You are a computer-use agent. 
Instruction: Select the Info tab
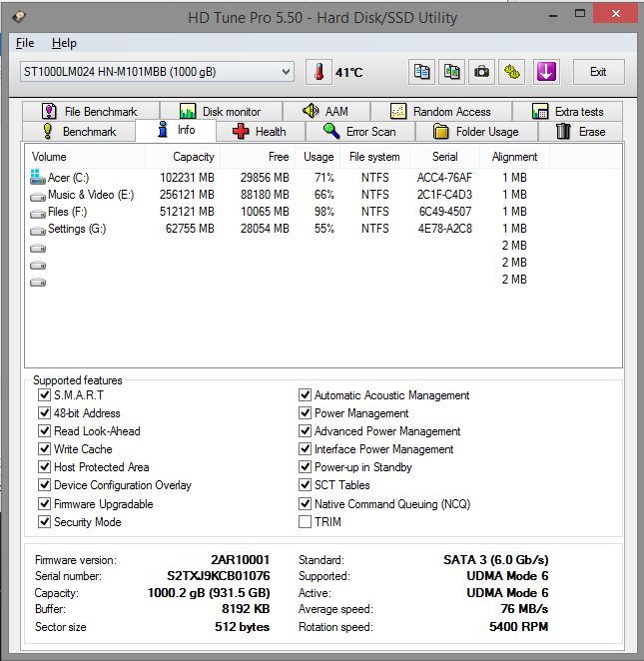click(x=176, y=130)
